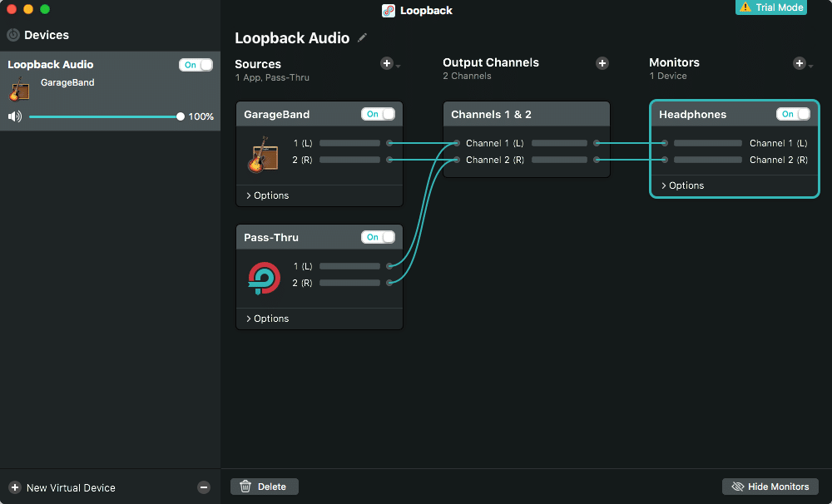Click the Trial Mode warning badge
Screen dimensions: 832x504
pyautogui.click(x=771, y=7)
